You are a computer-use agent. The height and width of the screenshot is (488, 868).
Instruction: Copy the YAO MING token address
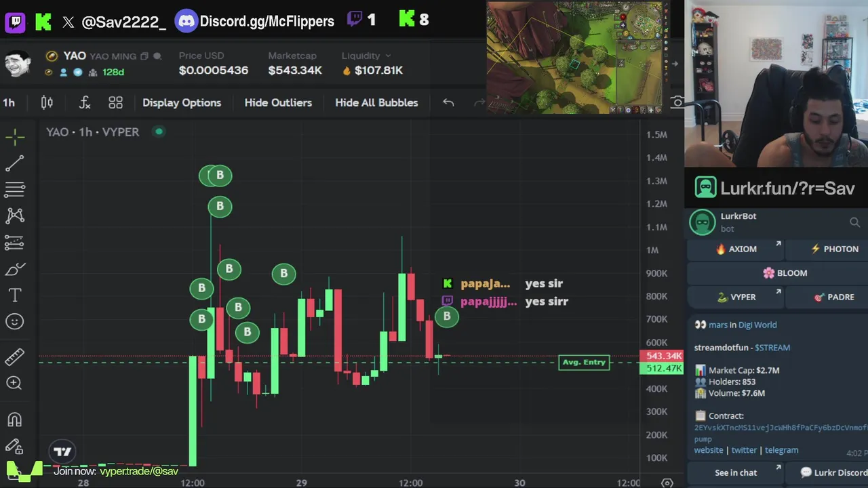[144, 56]
